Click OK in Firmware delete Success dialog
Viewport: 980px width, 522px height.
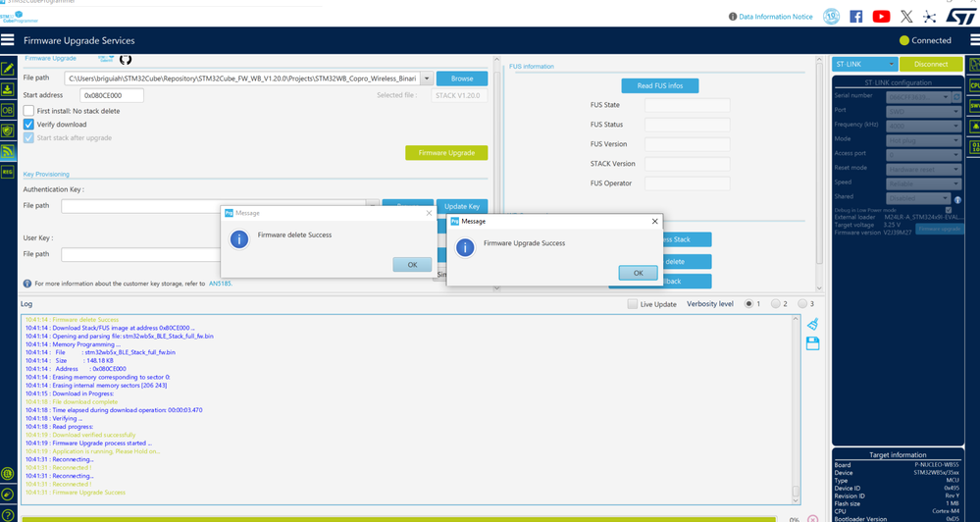[x=412, y=265]
